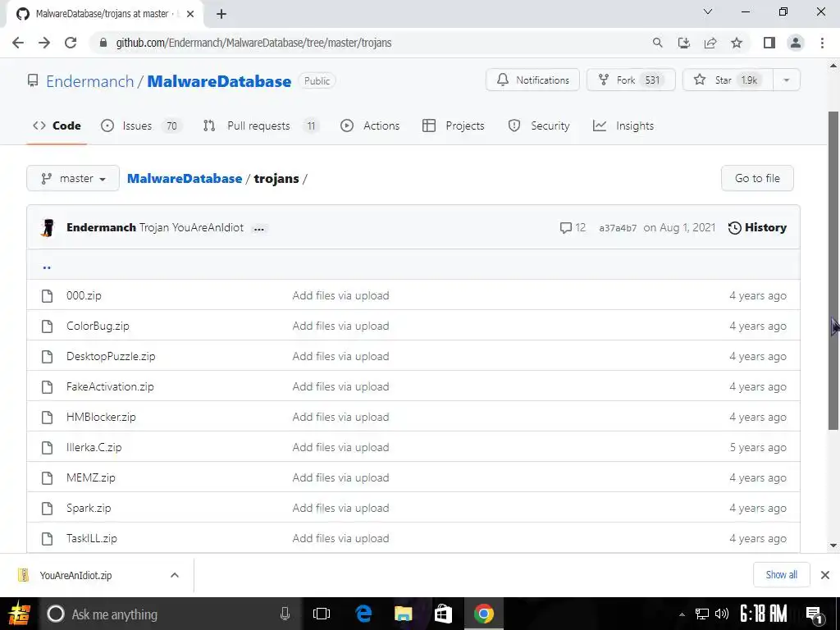This screenshot has width=840, height=630.
Task: Click the Cortana microphone icon
Action: (285, 614)
